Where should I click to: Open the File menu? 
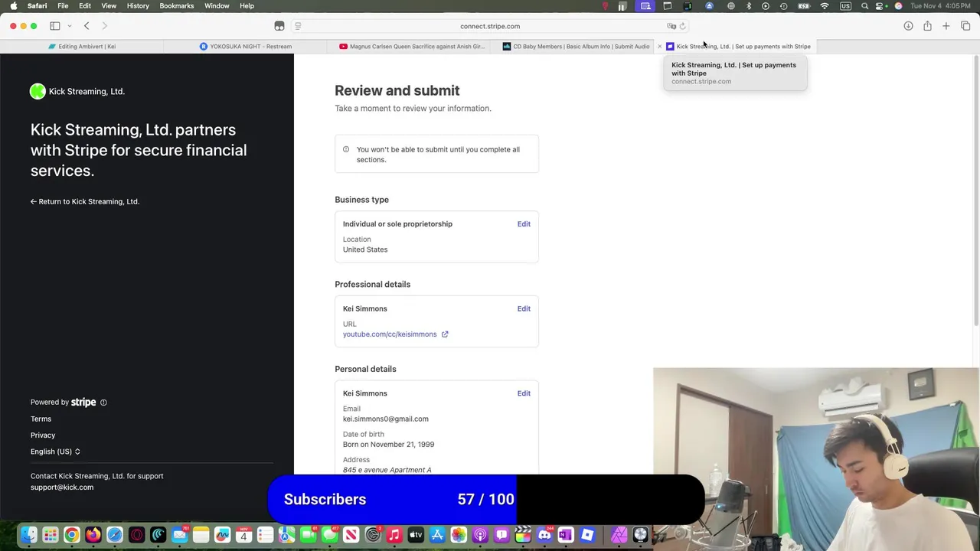63,6
